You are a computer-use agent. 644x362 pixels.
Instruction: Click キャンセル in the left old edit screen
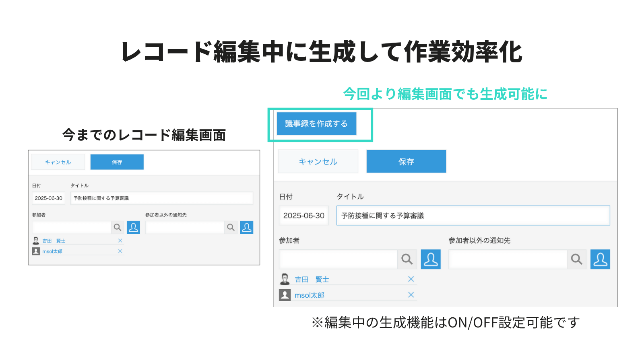(58, 162)
